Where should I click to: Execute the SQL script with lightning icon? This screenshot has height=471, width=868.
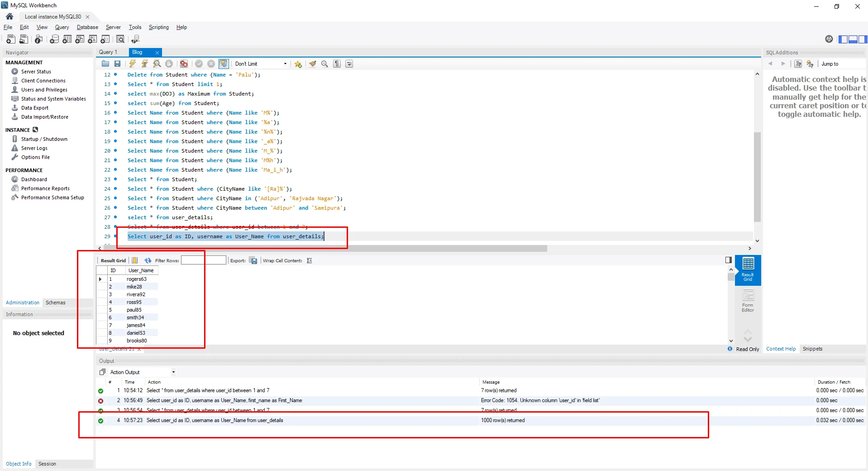click(132, 64)
